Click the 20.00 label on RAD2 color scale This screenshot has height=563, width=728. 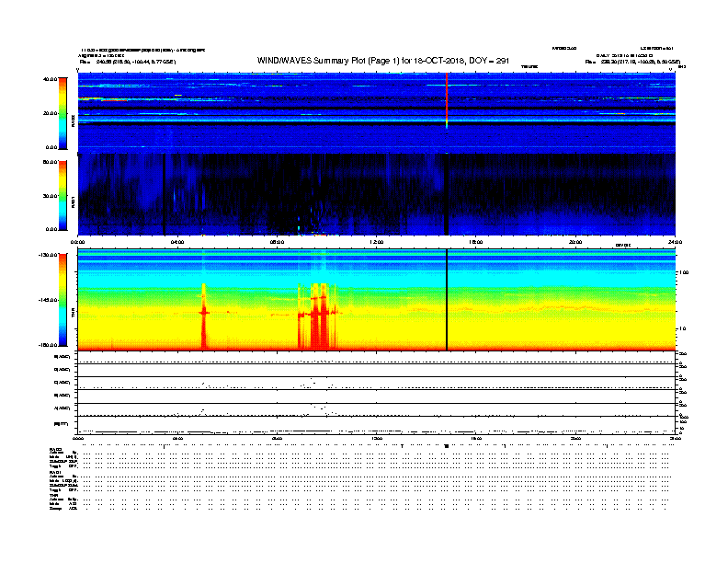click(50, 113)
